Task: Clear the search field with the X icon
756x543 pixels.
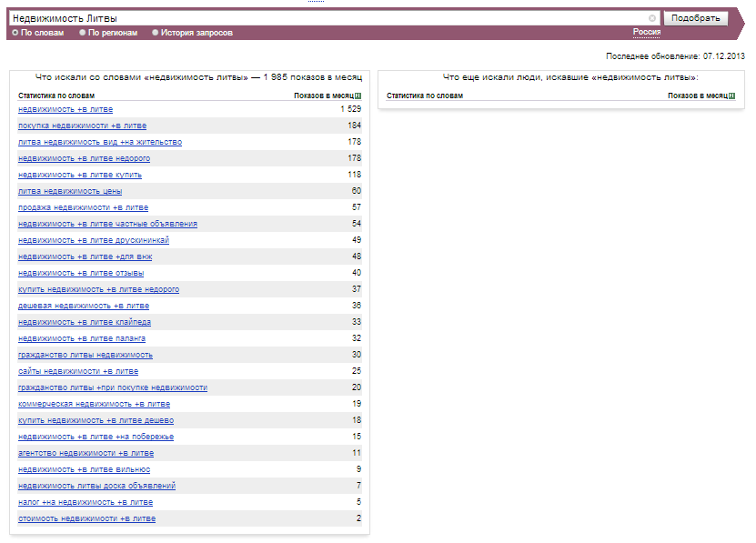Action: 652,18
